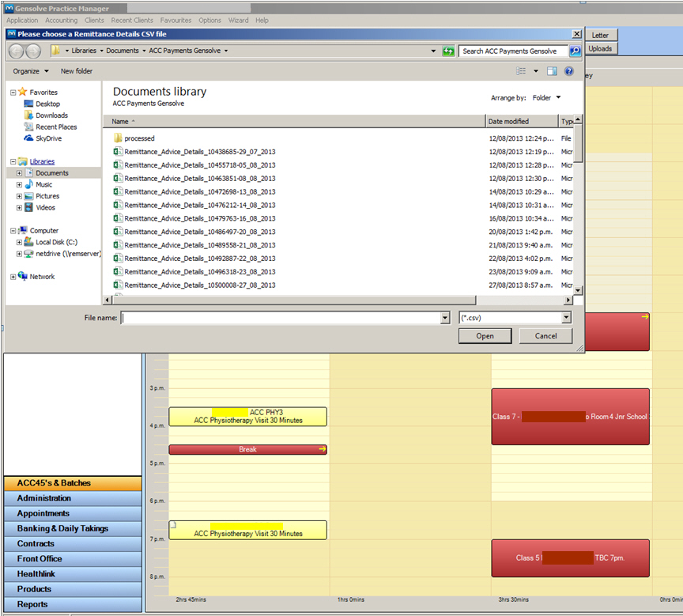Open the Options menu
The width and height of the screenshot is (683, 616).
tap(210, 20)
